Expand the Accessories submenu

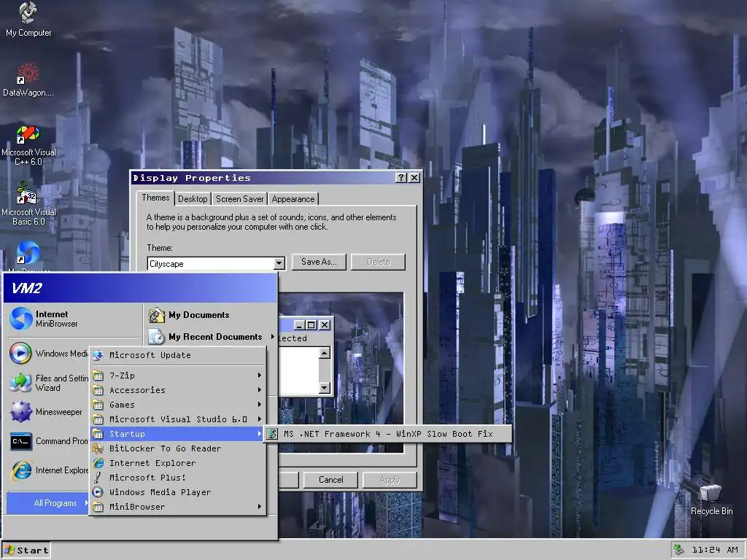point(178,390)
